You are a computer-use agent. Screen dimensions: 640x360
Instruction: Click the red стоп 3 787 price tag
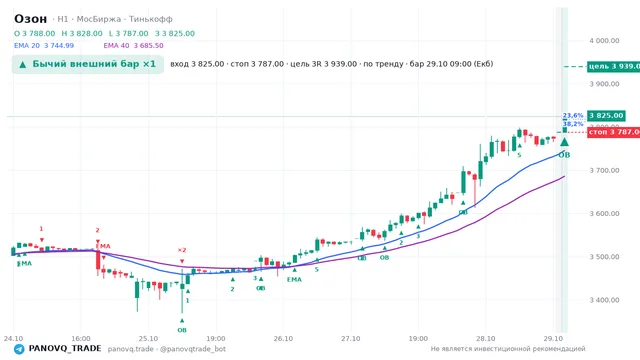613,132
